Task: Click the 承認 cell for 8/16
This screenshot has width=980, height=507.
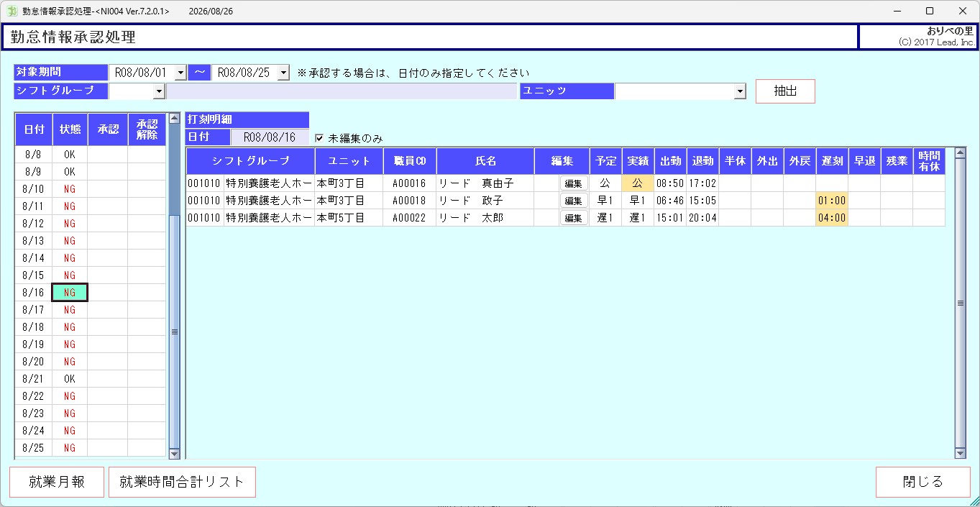Action: [108, 293]
